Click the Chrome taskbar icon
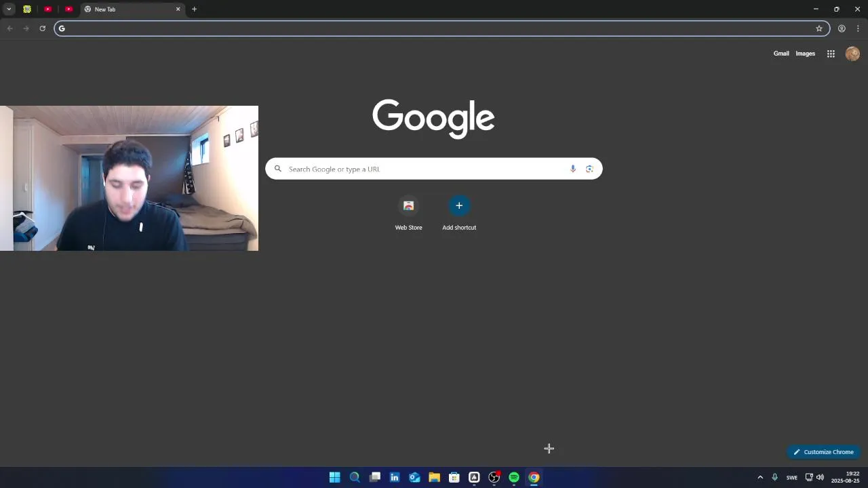Screen dimensions: 868x488 534,477
